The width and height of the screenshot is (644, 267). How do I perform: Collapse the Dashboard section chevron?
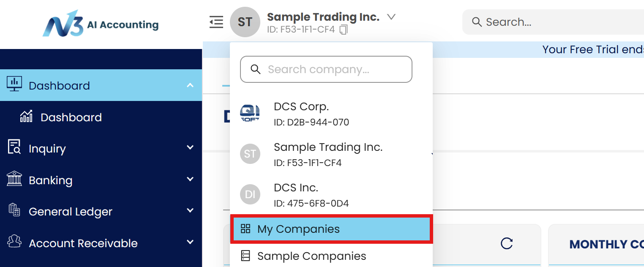pyautogui.click(x=190, y=85)
